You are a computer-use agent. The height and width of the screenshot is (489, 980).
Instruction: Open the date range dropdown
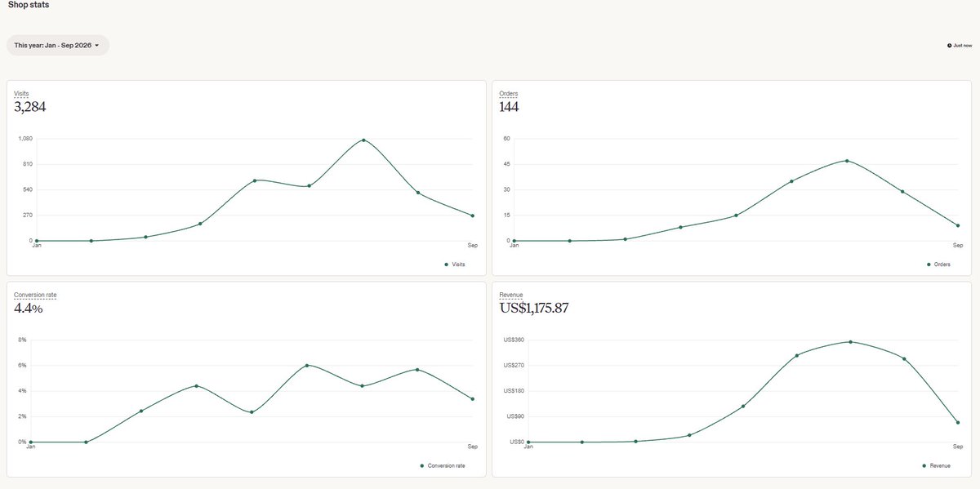57,46
